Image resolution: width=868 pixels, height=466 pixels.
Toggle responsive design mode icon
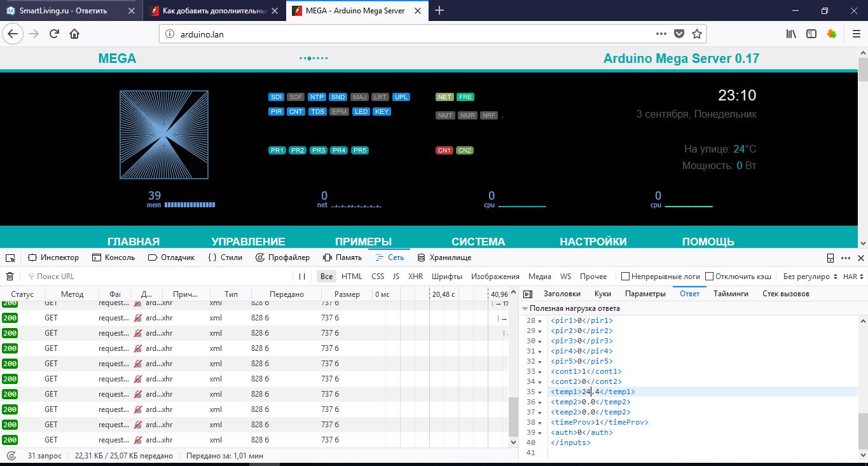830,257
